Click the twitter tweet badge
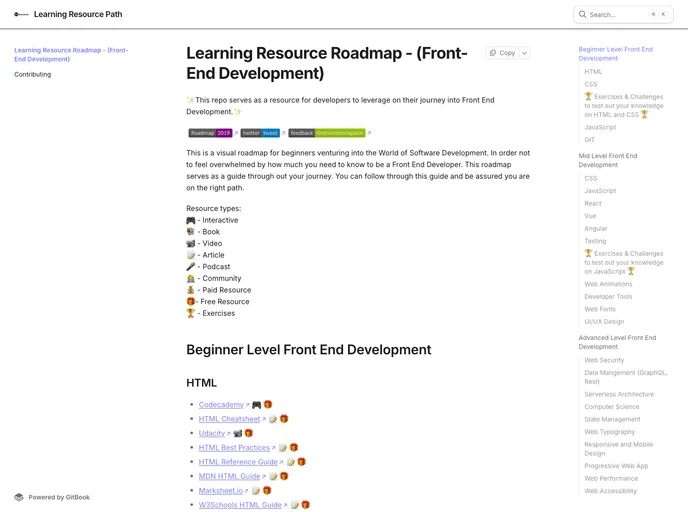 pyautogui.click(x=260, y=133)
